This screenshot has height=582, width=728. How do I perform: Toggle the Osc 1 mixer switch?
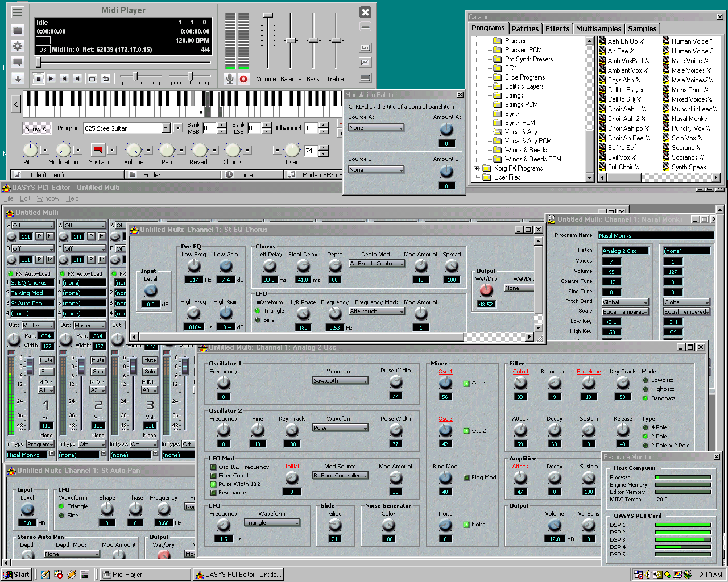tap(466, 384)
